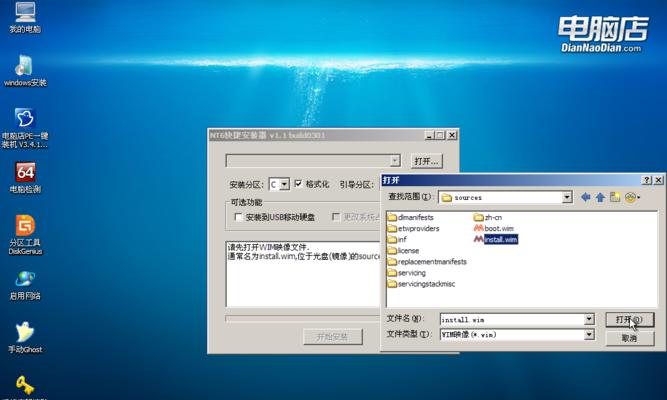Click the installer message text area
Viewport: 667px width, 400px height.
(x=303, y=274)
